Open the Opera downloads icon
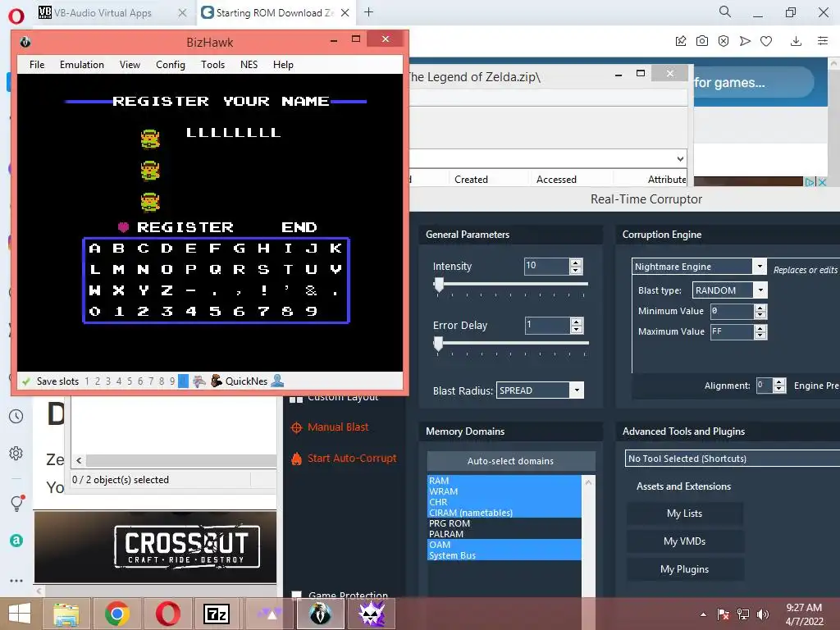 click(x=796, y=41)
